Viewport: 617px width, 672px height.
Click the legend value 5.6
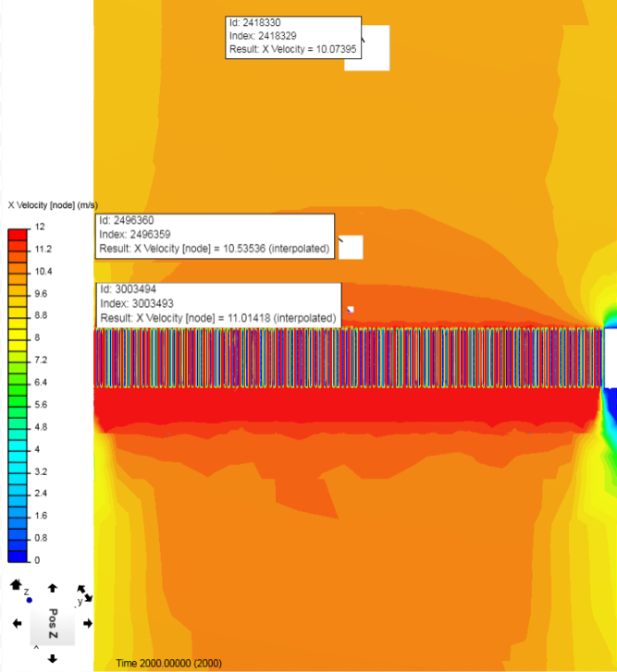pyautogui.click(x=41, y=405)
